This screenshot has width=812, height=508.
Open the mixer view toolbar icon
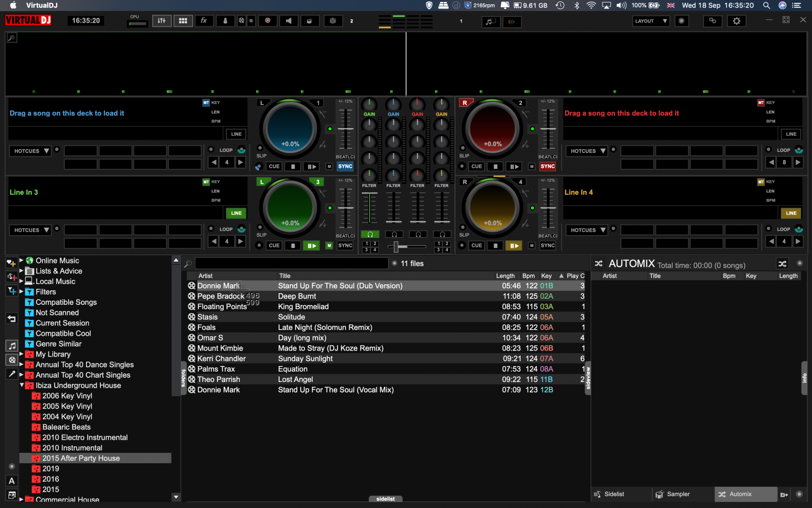coord(162,21)
